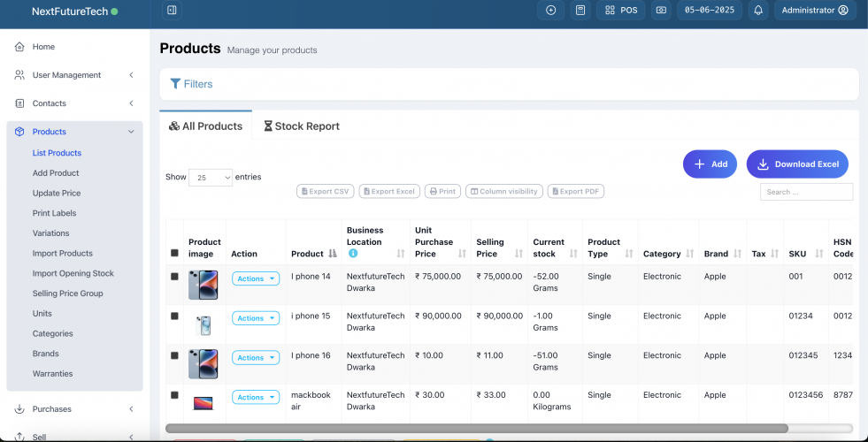Viewport: 868px width, 442px height.
Task: Open List Products in sidebar
Action: coord(57,153)
